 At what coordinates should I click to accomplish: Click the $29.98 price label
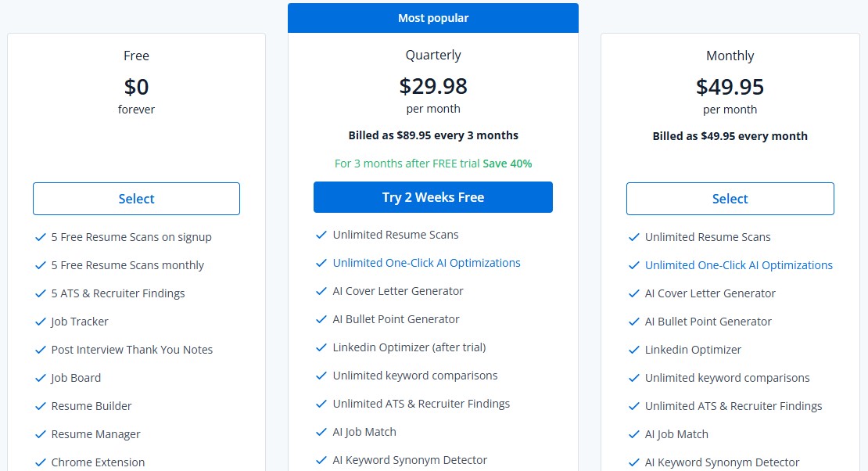pyautogui.click(x=432, y=87)
